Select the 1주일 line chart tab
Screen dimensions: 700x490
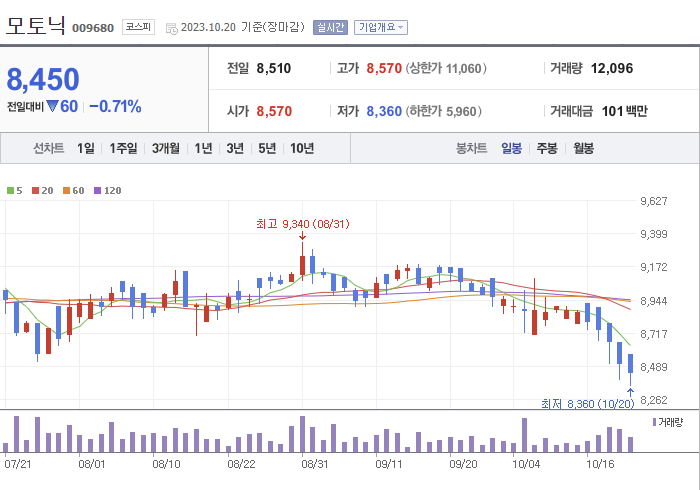pos(123,148)
